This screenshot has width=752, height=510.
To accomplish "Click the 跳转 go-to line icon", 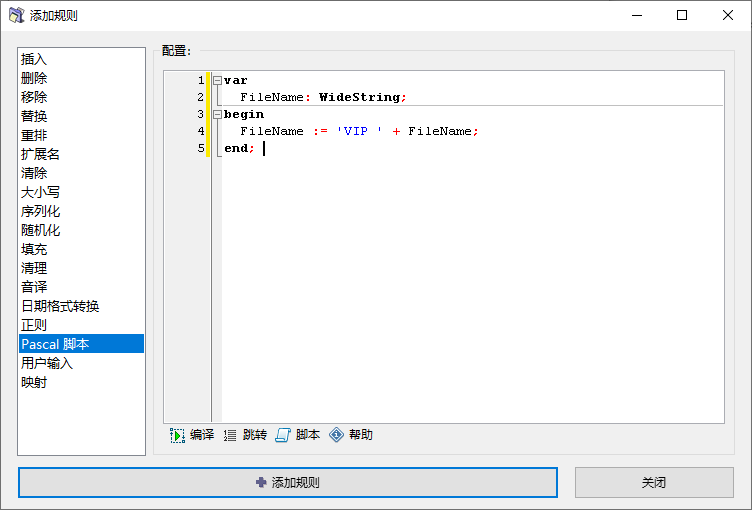I will (x=230, y=435).
